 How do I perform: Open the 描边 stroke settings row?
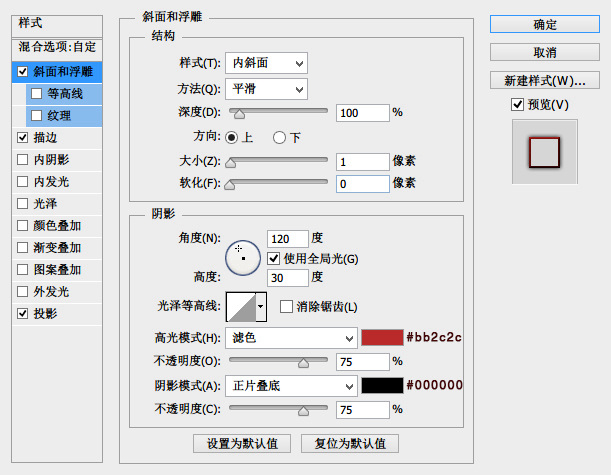pos(57,138)
